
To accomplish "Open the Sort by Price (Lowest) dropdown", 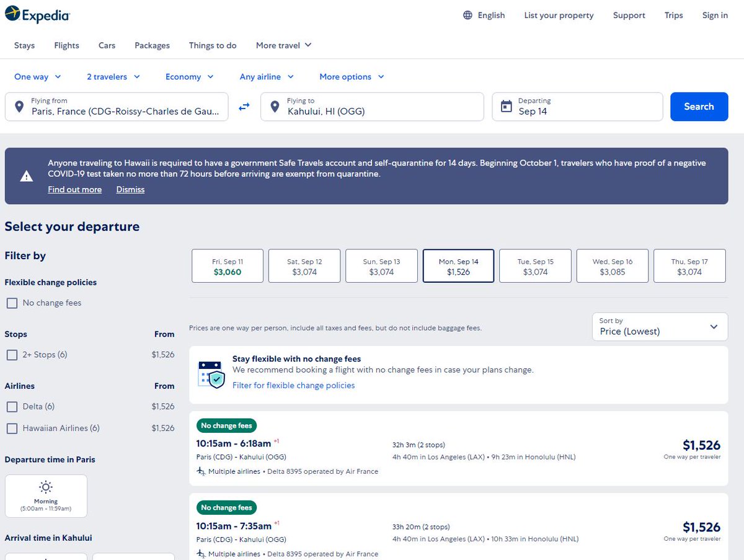I will [660, 326].
